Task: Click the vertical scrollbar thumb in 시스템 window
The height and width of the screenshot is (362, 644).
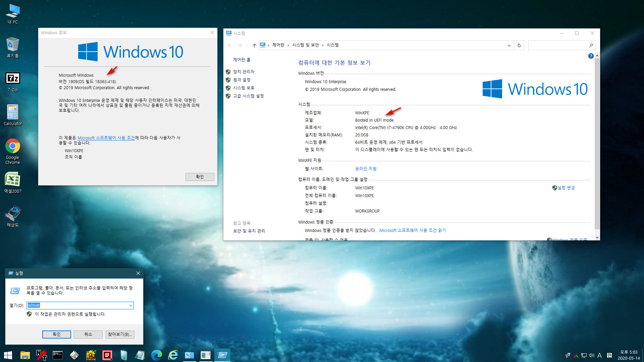Action: 597,144
